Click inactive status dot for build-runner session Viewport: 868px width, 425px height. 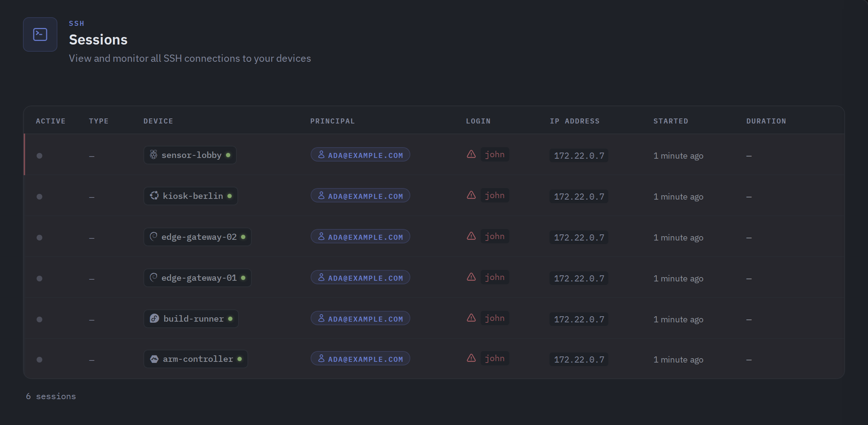pyautogui.click(x=39, y=319)
